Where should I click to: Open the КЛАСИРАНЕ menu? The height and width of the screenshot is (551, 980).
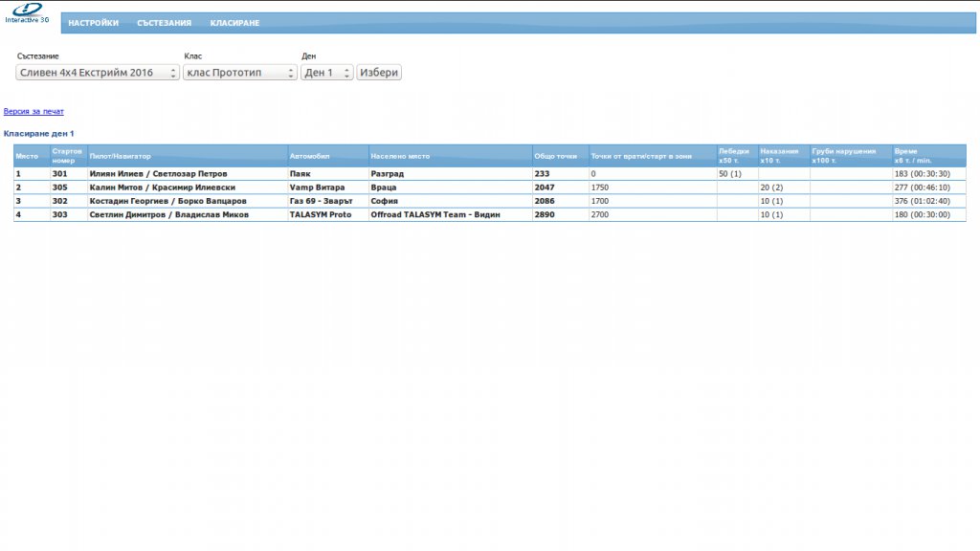[234, 23]
